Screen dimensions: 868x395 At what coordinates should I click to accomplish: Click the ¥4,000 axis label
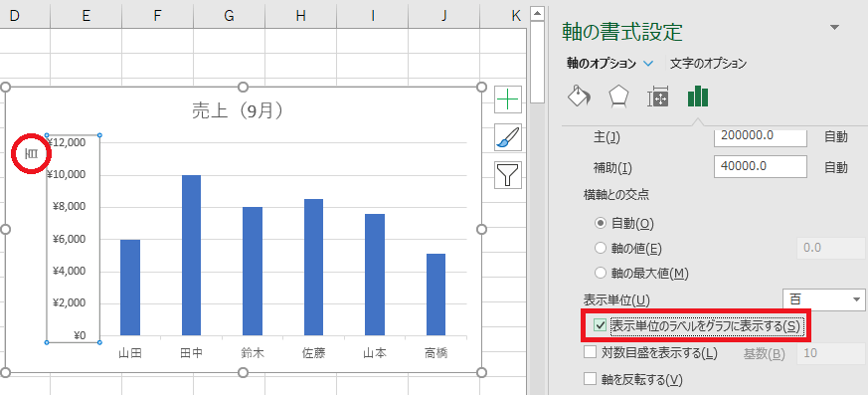point(70,271)
